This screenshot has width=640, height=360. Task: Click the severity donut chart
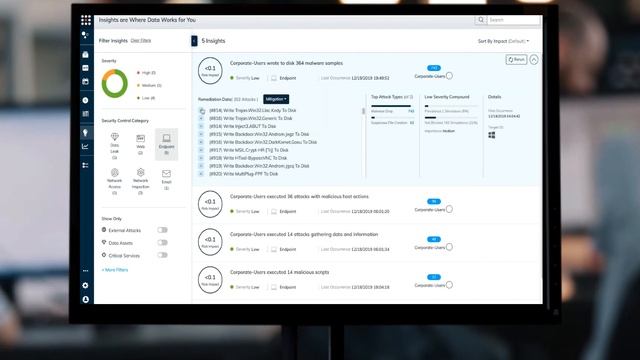coord(115,84)
